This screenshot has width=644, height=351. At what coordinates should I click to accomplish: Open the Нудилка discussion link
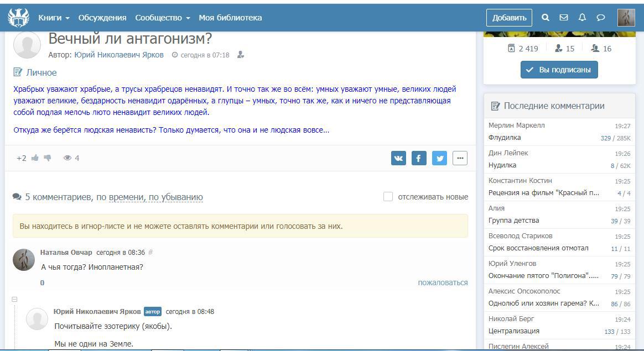[502, 165]
